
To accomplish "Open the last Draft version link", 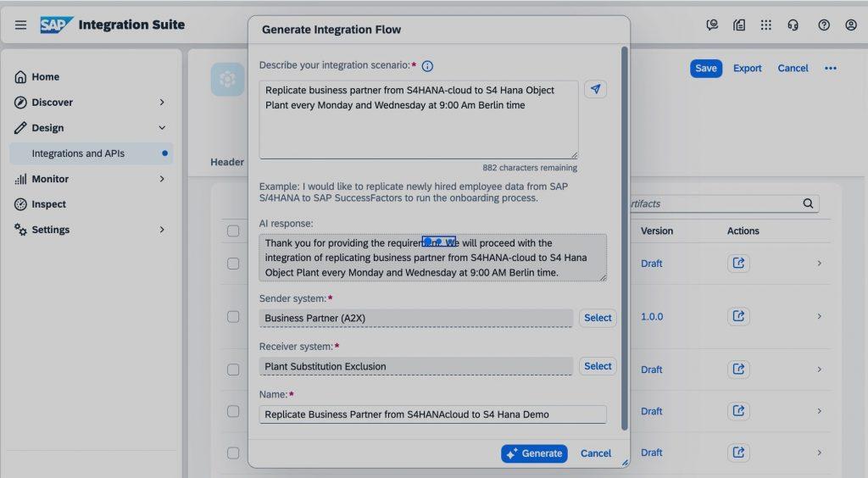I will pyautogui.click(x=651, y=453).
